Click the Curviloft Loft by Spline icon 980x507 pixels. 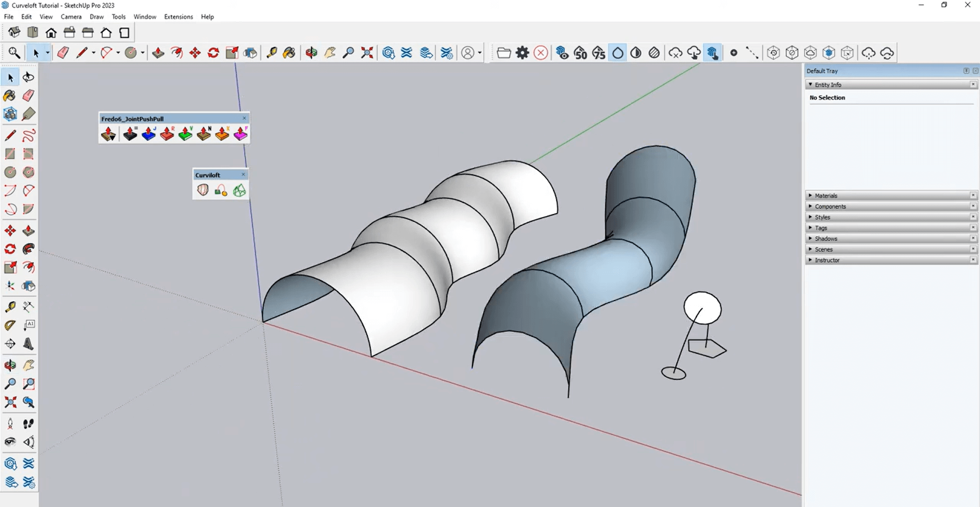(x=203, y=191)
